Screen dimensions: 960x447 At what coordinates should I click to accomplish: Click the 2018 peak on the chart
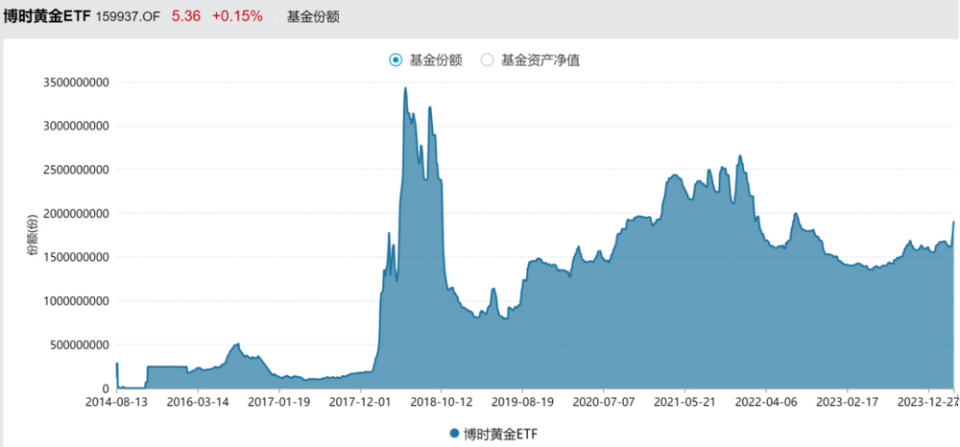(405, 88)
